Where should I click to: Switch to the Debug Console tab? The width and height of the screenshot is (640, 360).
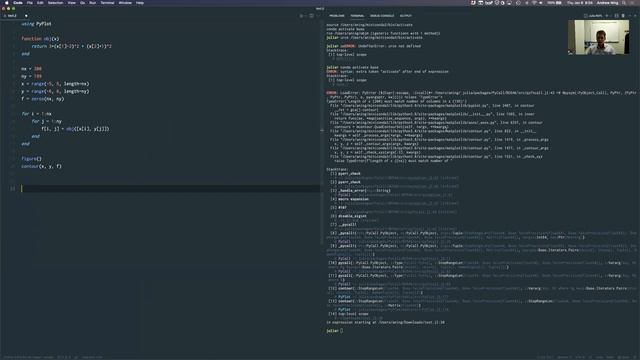(x=382, y=16)
